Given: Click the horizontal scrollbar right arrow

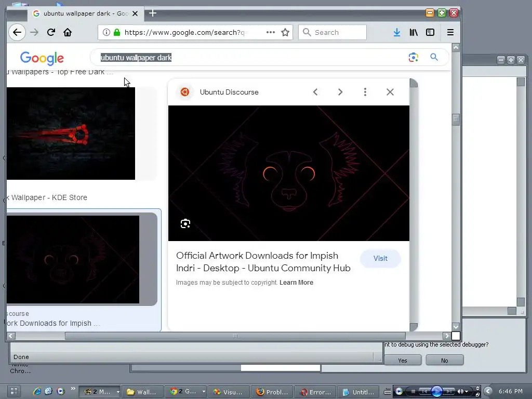Looking at the screenshot, I should click(447, 336).
